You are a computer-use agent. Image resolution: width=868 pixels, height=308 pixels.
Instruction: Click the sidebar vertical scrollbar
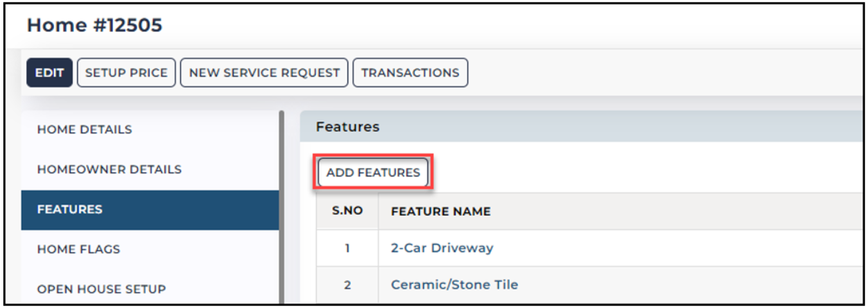pos(281,207)
